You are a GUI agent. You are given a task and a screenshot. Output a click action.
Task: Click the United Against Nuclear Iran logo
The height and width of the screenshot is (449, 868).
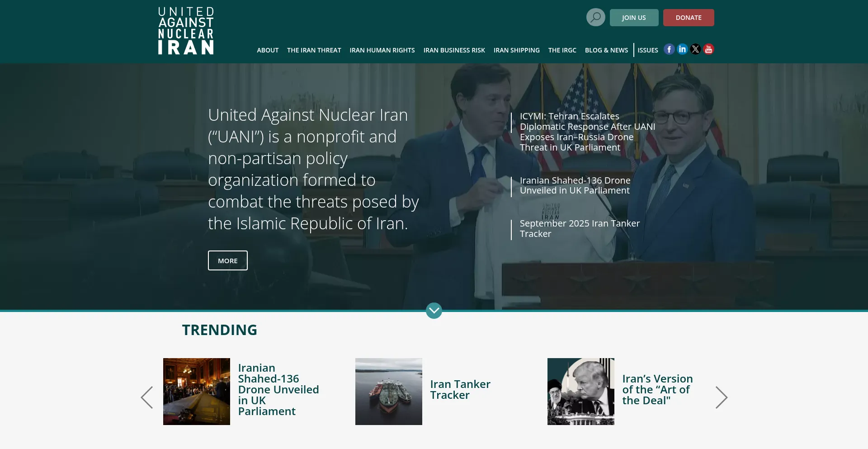(x=186, y=31)
